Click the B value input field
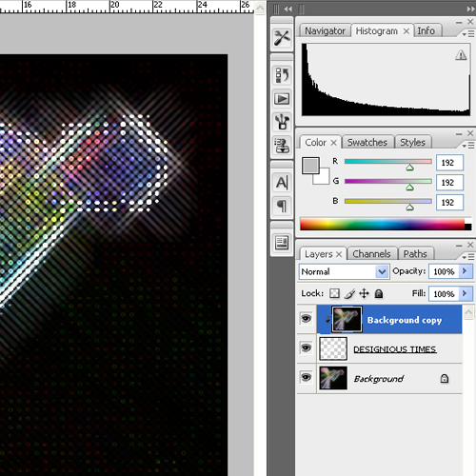Viewport: 476px width, 476px height. 449,202
